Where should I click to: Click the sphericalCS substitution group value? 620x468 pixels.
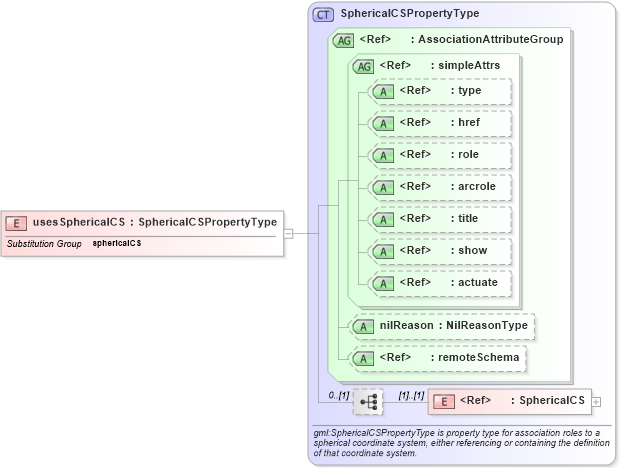117,243
